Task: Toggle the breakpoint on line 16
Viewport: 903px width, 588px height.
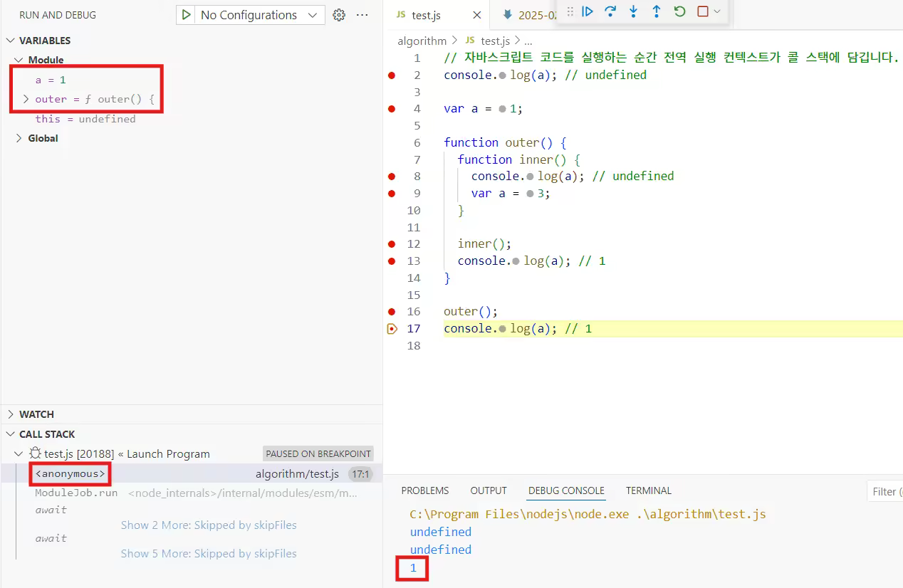Action: pyautogui.click(x=391, y=312)
